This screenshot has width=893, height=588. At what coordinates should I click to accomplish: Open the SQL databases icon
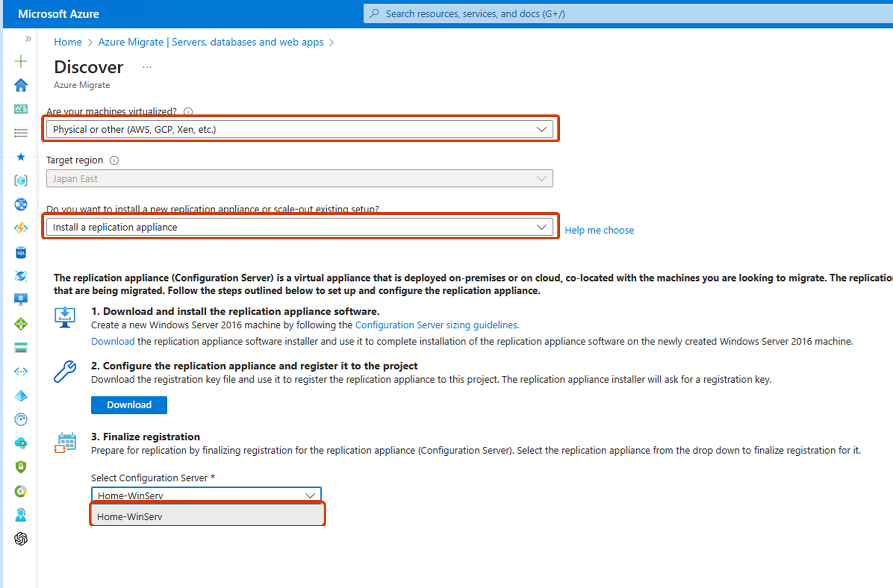20,252
